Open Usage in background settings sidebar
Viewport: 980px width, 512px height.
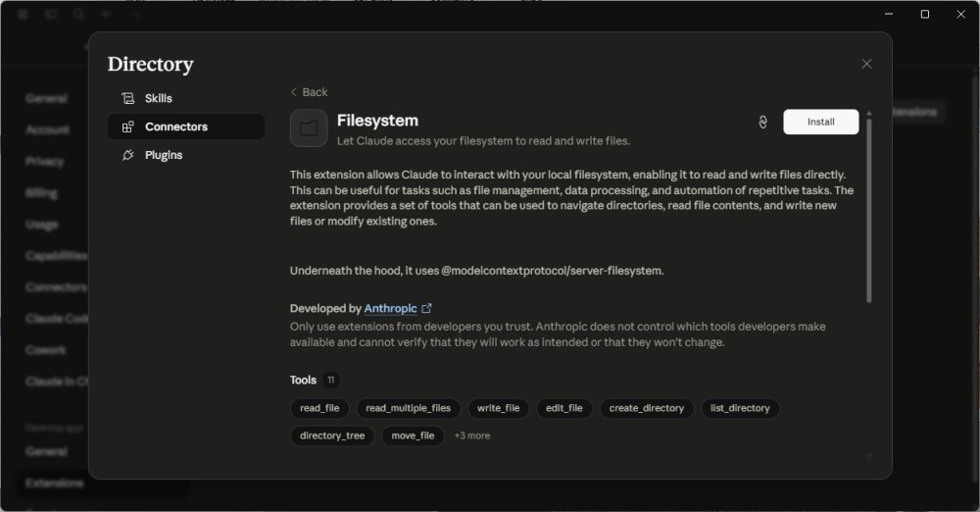tap(42, 224)
